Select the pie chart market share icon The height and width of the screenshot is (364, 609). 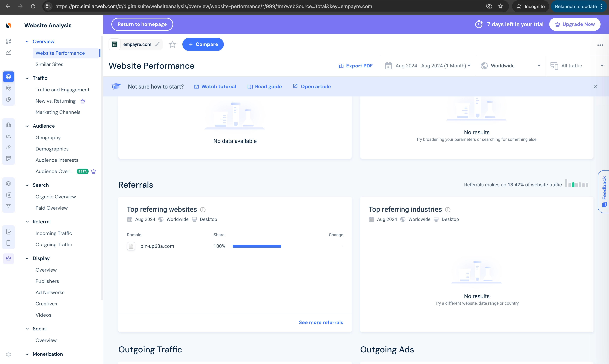click(x=8, y=99)
